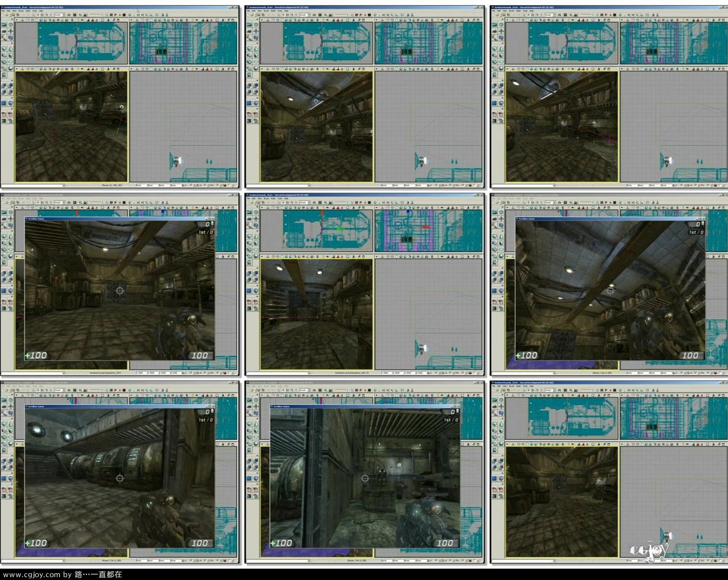The width and height of the screenshot is (728, 580).
Task: Click the 100 ammo counter in bottom-middle screenshot
Action: pos(445,543)
